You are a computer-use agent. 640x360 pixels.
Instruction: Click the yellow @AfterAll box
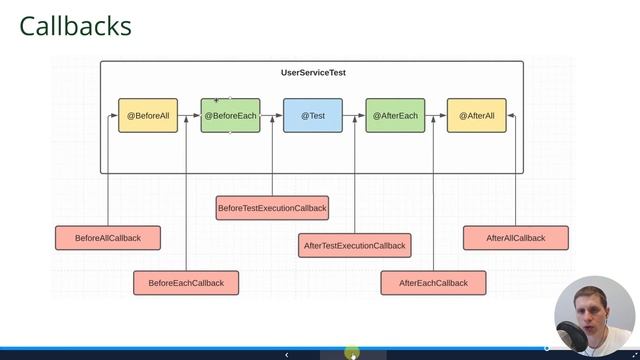(477, 116)
